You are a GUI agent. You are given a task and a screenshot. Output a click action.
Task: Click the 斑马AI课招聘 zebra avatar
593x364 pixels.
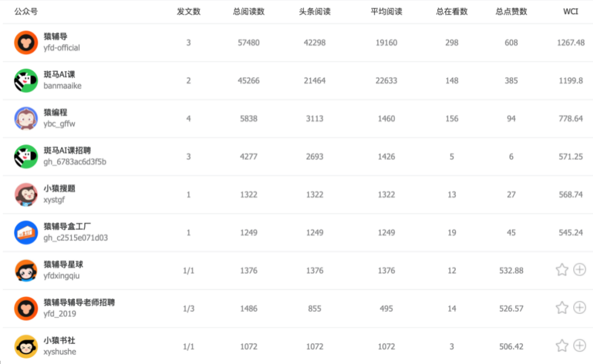26,156
